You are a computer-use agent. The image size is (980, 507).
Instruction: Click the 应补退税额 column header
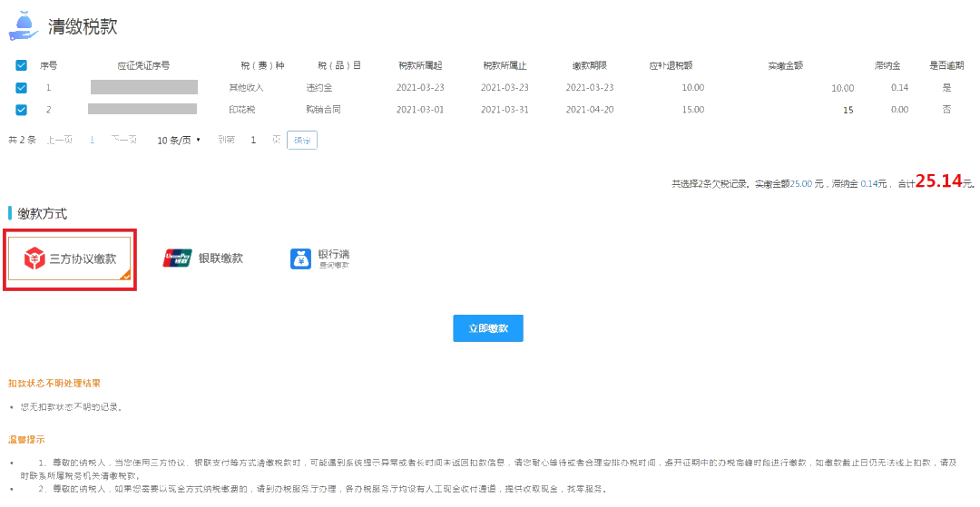click(671, 65)
